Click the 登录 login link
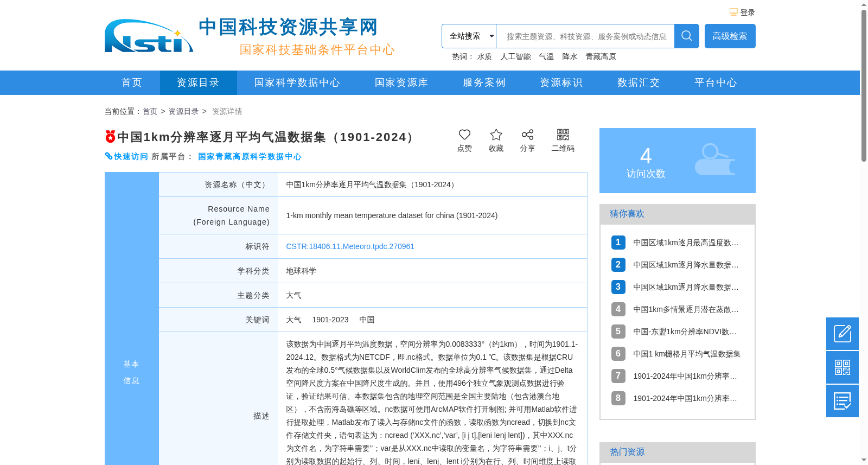868x465 pixels. click(748, 12)
